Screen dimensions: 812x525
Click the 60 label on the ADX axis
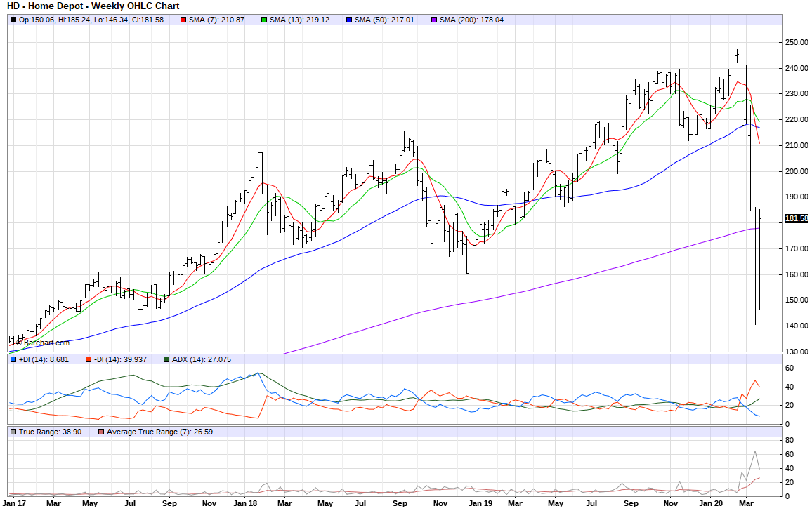point(790,368)
